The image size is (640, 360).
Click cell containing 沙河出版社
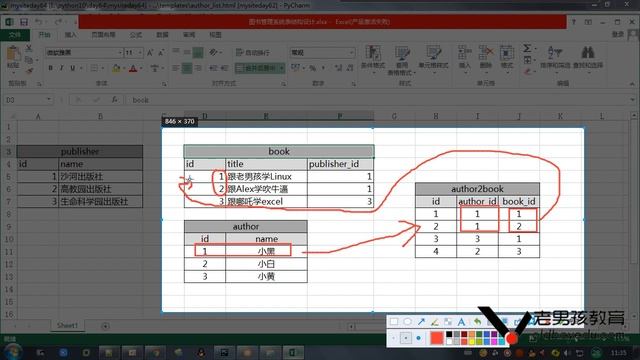click(x=100, y=176)
